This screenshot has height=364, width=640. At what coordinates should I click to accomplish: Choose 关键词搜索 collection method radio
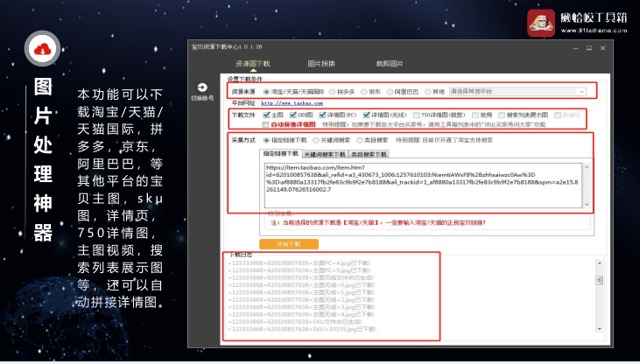(x=316, y=140)
